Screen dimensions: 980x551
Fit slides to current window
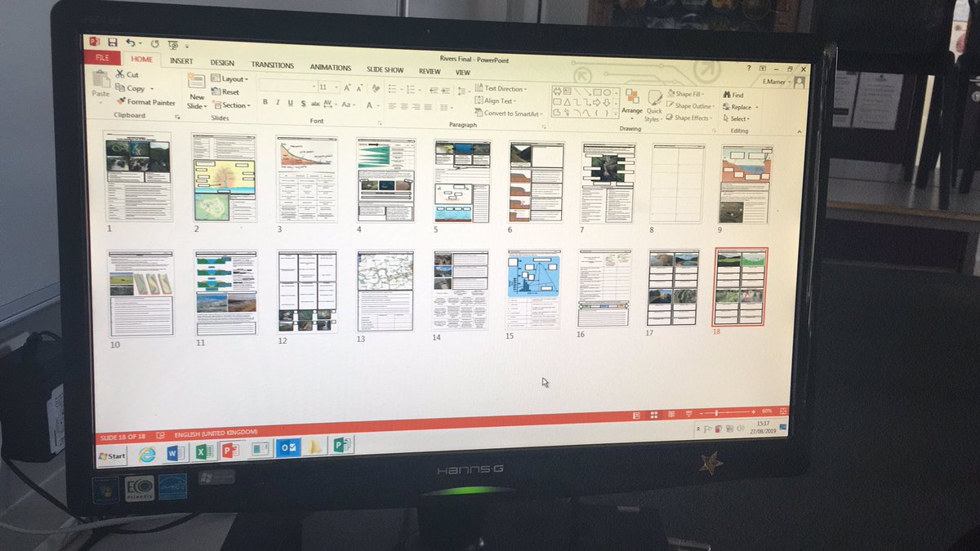[x=783, y=411]
